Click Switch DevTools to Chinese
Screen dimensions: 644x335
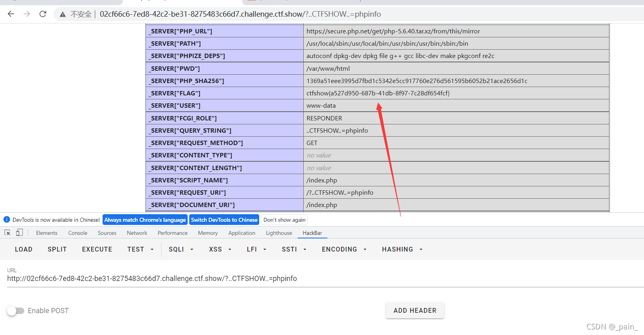(x=224, y=220)
